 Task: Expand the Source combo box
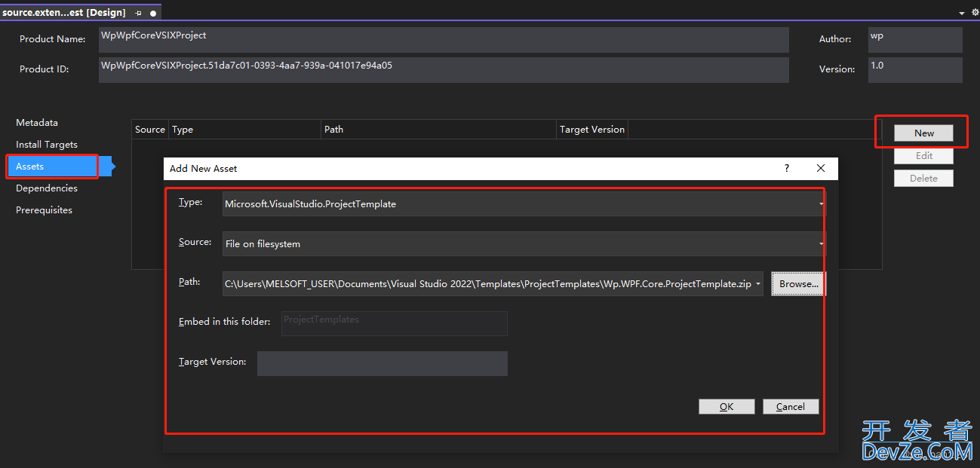524,244
